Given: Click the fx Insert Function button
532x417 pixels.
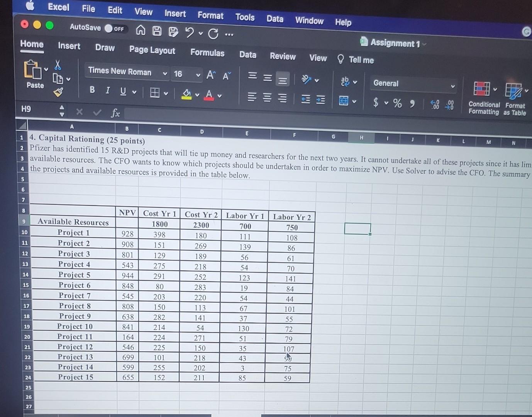Looking at the screenshot, I should 115,113.
